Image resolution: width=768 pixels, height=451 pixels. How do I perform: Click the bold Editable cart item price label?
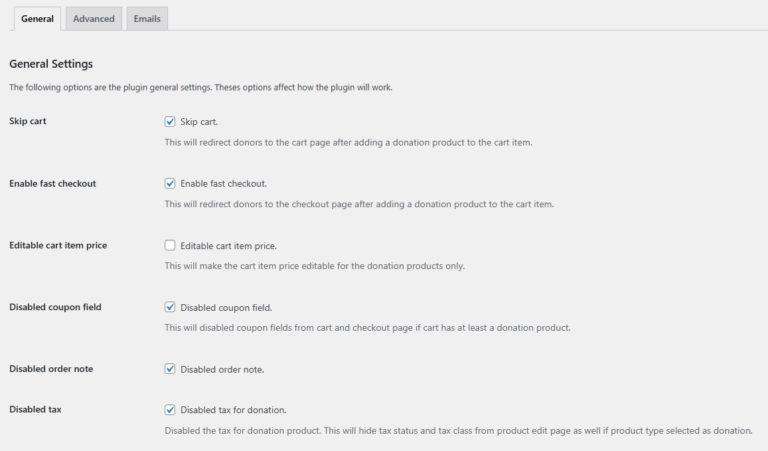58,245
